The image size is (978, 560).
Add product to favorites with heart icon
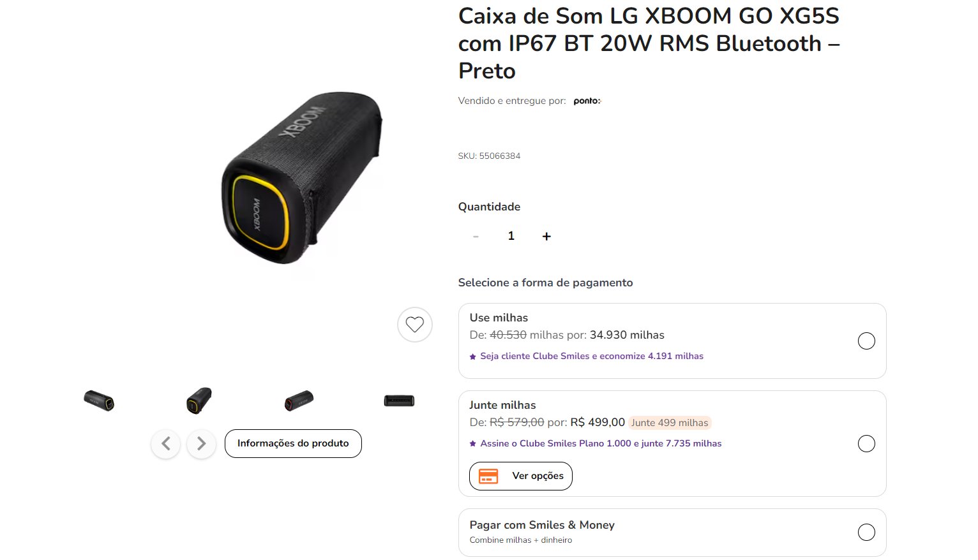click(415, 325)
